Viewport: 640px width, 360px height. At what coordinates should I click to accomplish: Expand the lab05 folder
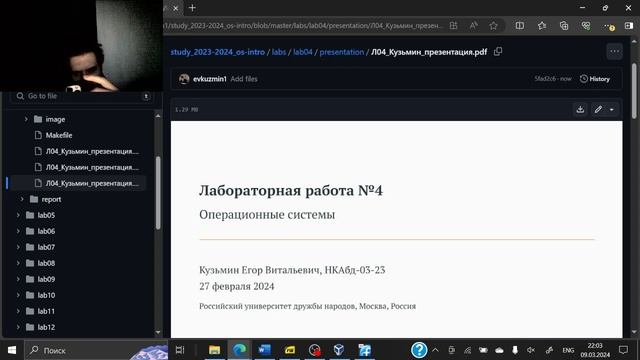coord(18,215)
